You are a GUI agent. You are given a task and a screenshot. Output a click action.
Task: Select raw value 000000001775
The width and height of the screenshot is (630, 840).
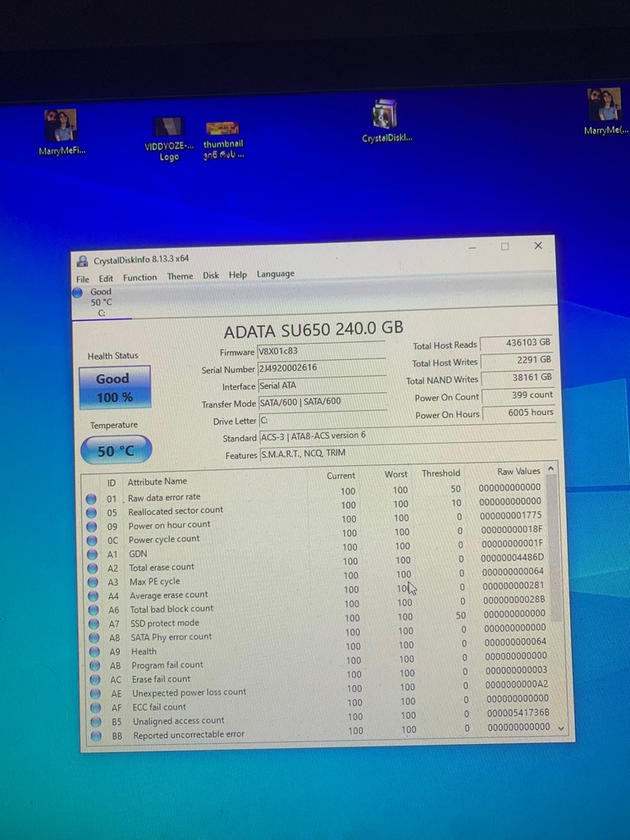pos(510,515)
